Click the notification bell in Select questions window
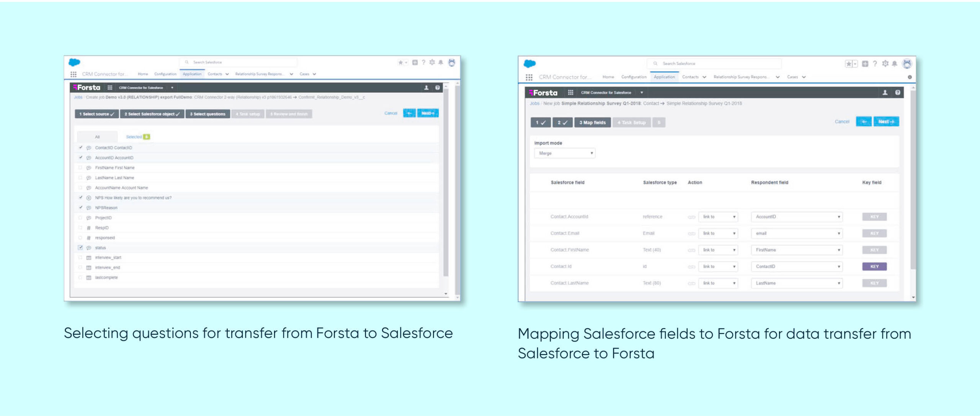 (441, 62)
